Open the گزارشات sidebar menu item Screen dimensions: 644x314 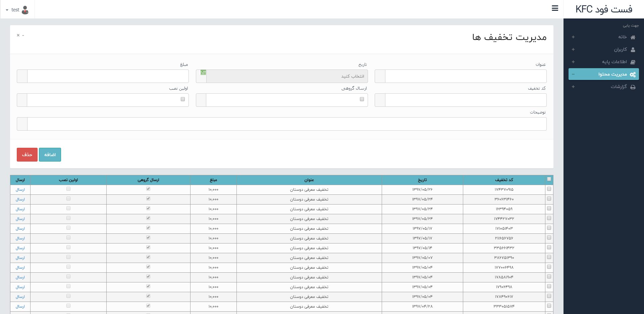pyautogui.click(x=604, y=87)
